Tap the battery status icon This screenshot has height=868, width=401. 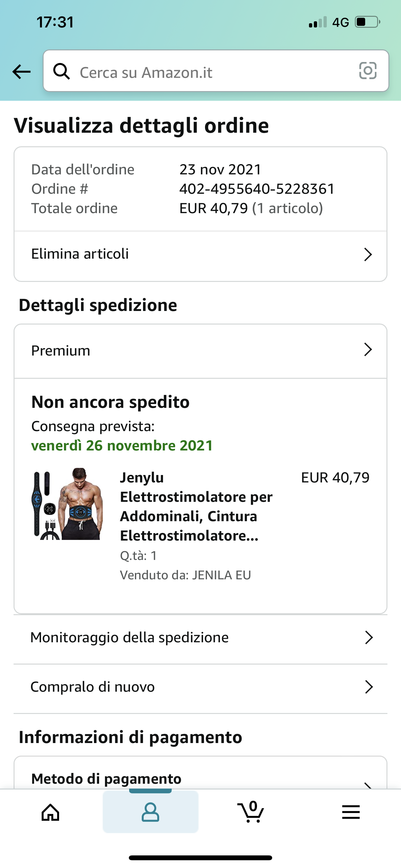tap(367, 22)
